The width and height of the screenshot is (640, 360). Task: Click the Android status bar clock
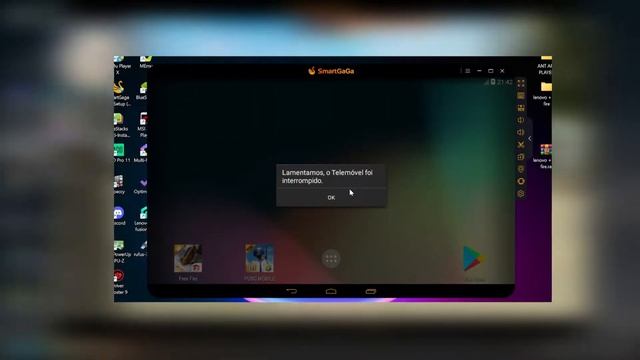(x=505, y=82)
